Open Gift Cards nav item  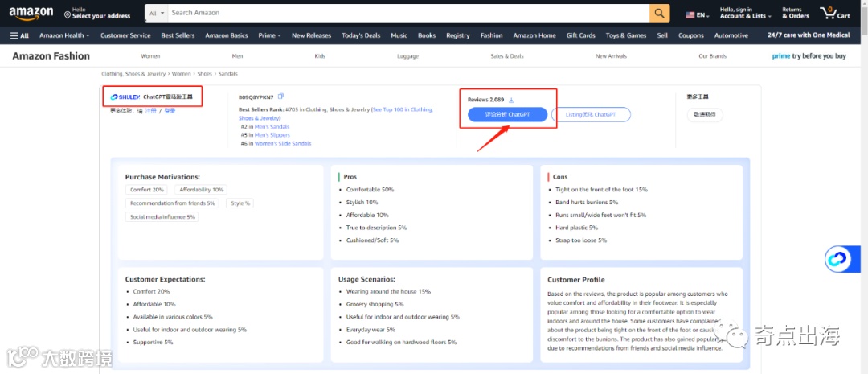point(581,35)
